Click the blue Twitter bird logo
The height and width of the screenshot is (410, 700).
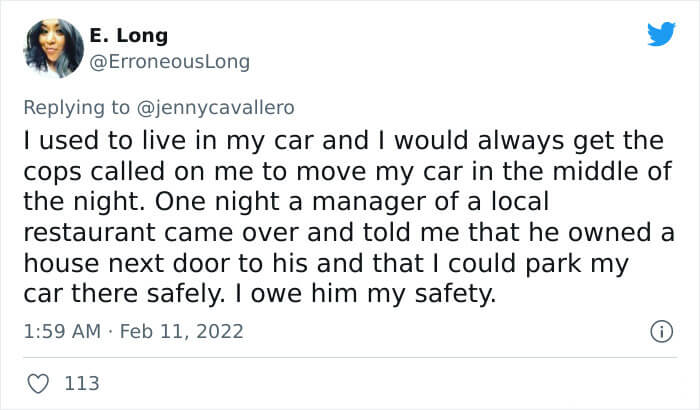coord(661,33)
